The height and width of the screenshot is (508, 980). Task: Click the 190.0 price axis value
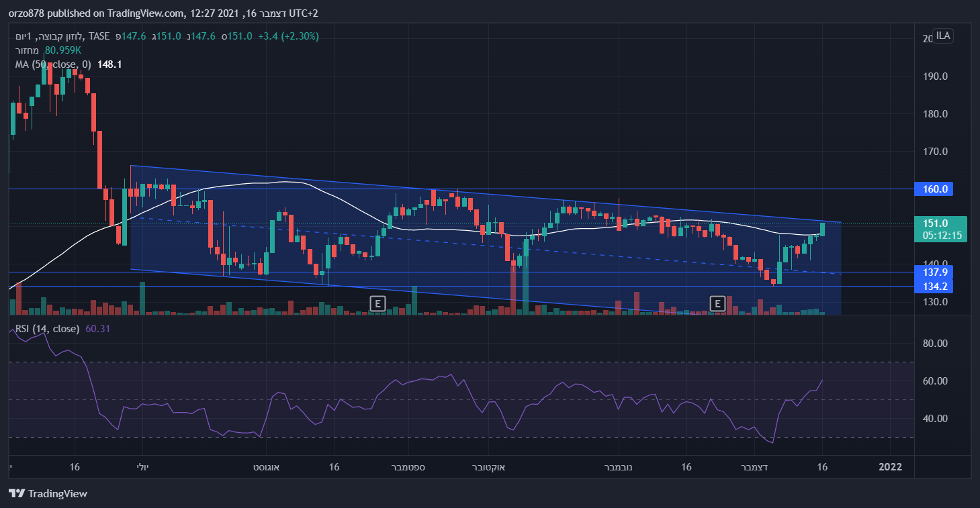coord(935,77)
